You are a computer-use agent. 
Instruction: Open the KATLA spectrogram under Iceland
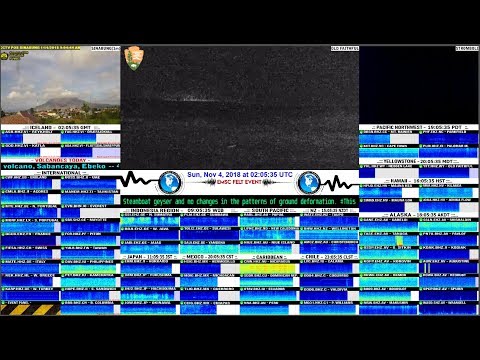pyautogui.click(x=30, y=151)
